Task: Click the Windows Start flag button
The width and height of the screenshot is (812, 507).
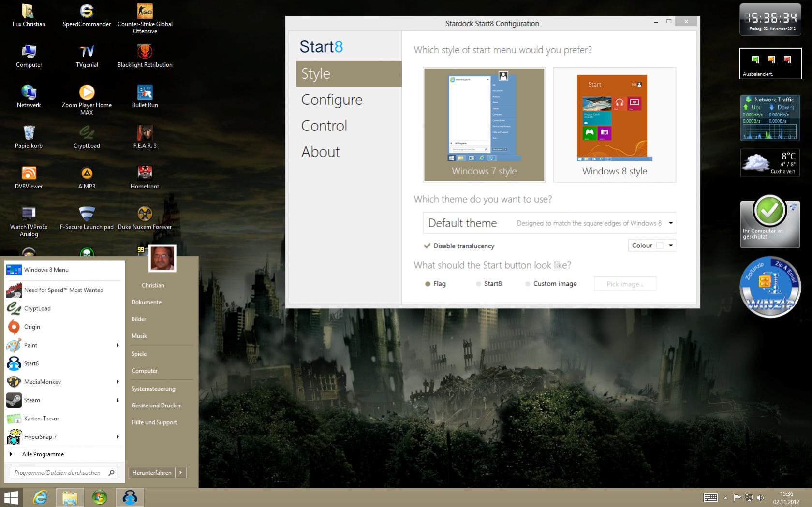Action: (x=11, y=497)
